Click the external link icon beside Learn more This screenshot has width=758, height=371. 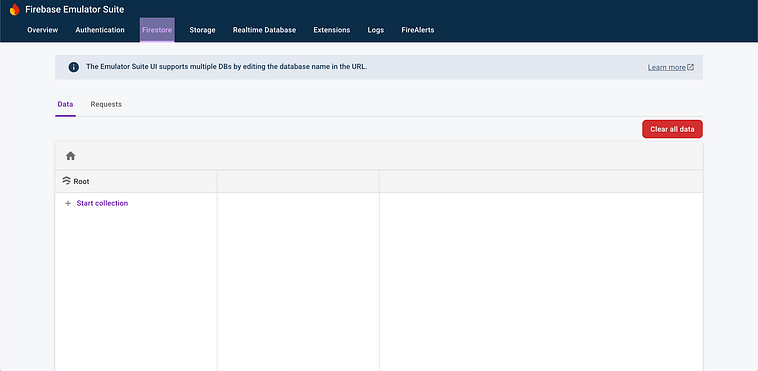point(690,67)
